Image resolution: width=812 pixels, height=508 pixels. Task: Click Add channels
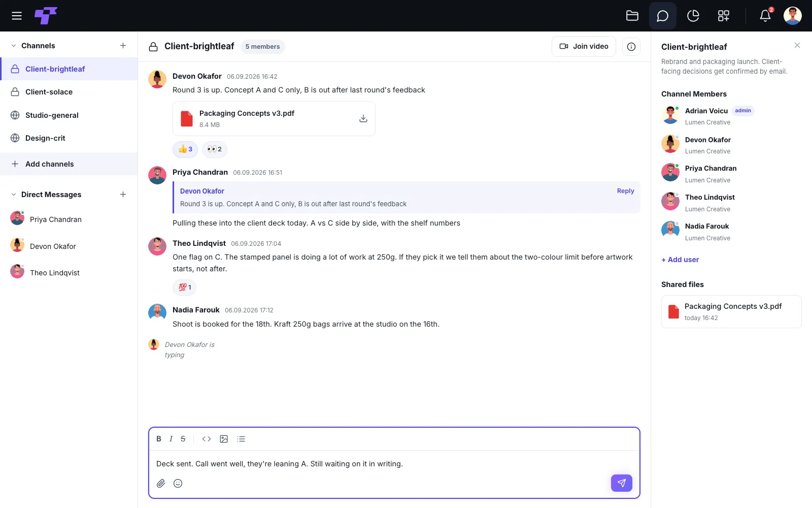pyautogui.click(x=69, y=164)
